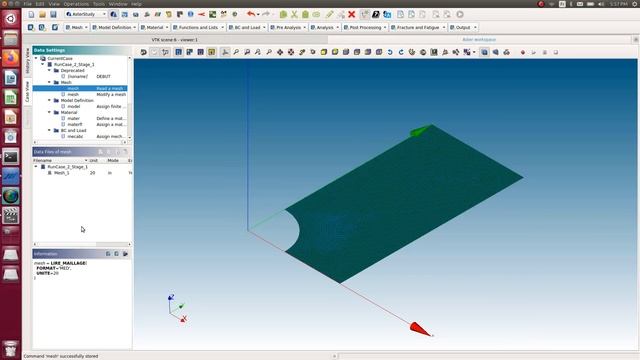Open the Output toolbar dropdown
The width and height of the screenshot is (640, 360).
click(x=463, y=27)
